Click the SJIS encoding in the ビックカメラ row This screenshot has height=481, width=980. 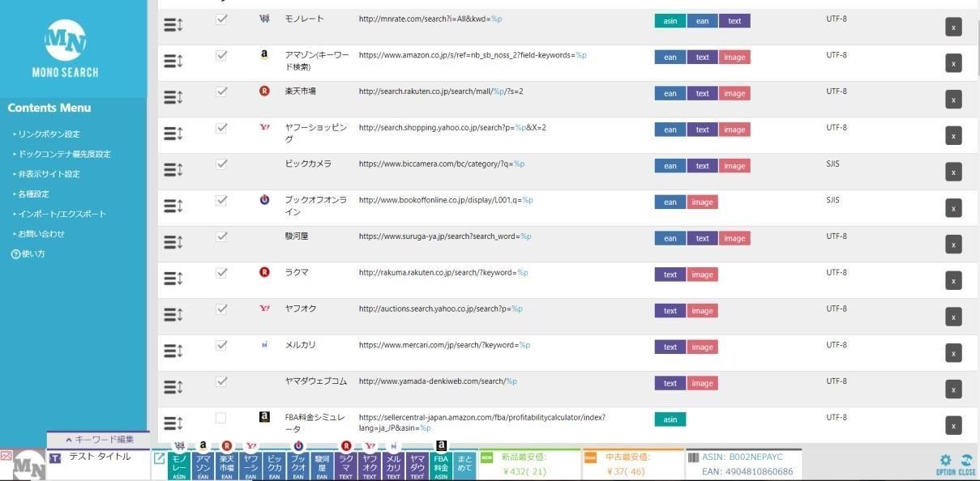(x=833, y=164)
